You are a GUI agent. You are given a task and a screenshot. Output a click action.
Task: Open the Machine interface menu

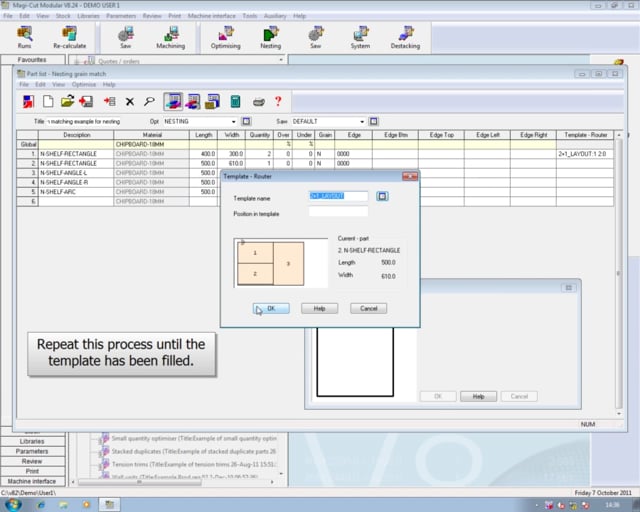click(211, 16)
